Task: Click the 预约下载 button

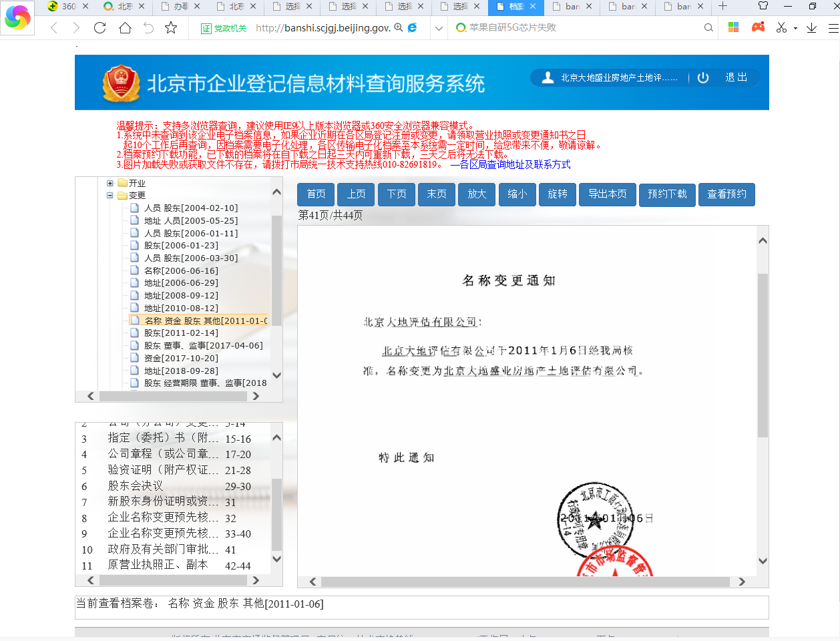Action: point(667,194)
